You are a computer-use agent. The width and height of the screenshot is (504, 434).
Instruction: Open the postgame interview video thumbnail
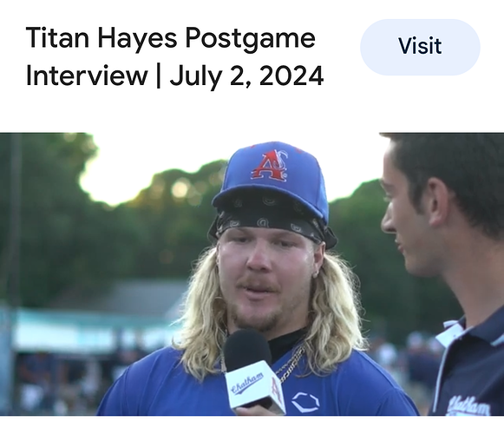252,273
